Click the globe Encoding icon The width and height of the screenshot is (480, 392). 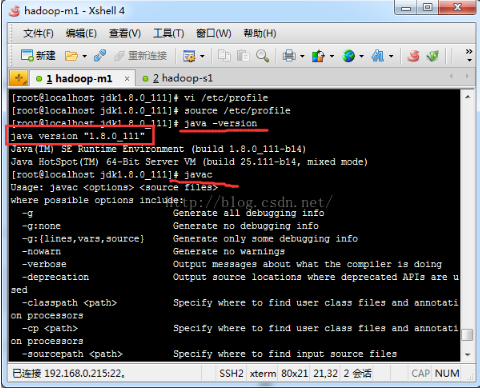click(x=348, y=56)
